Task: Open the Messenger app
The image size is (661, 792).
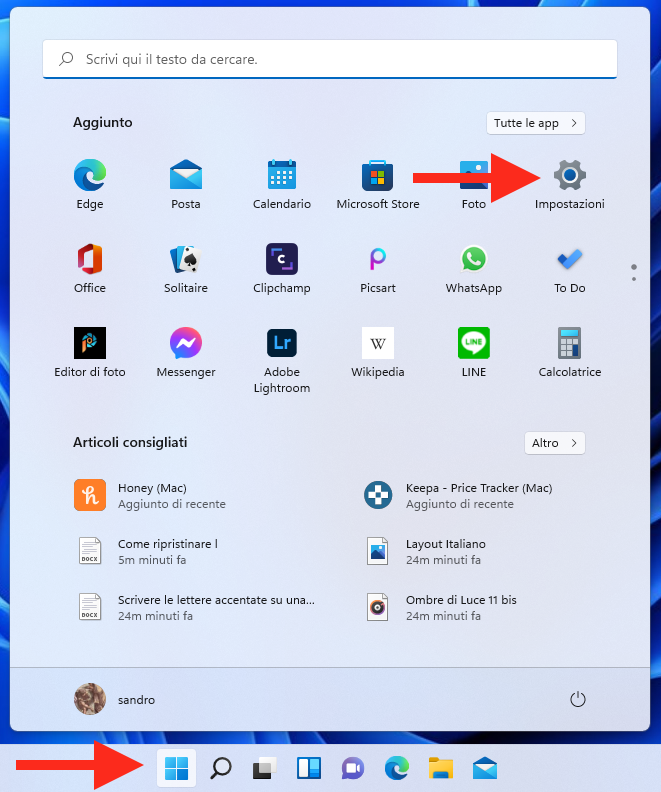Action: tap(186, 352)
